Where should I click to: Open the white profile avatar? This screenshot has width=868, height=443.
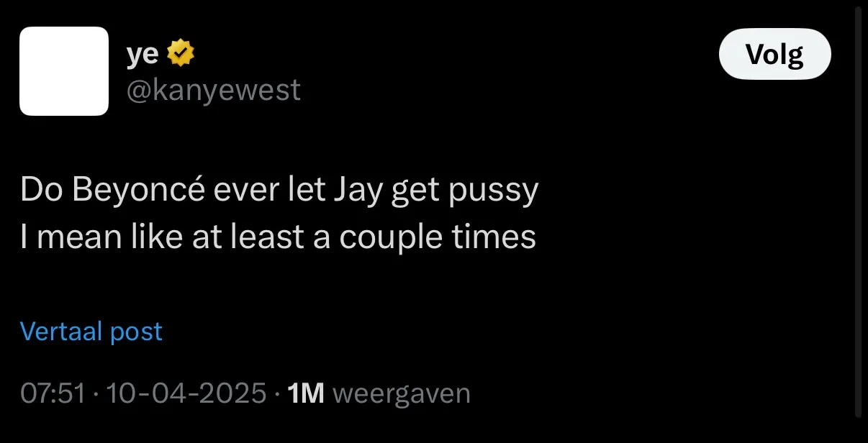tap(64, 71)
